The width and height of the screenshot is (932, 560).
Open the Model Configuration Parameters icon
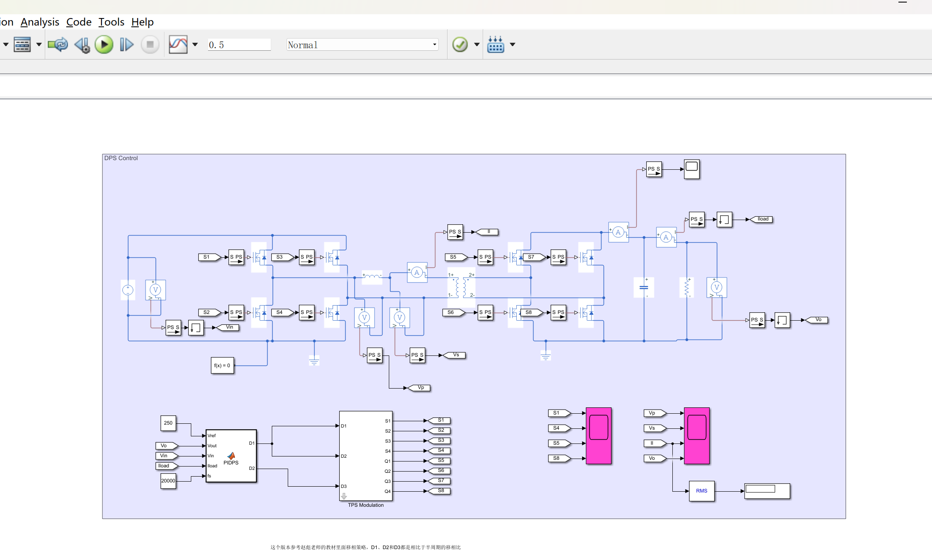[22, 44]
